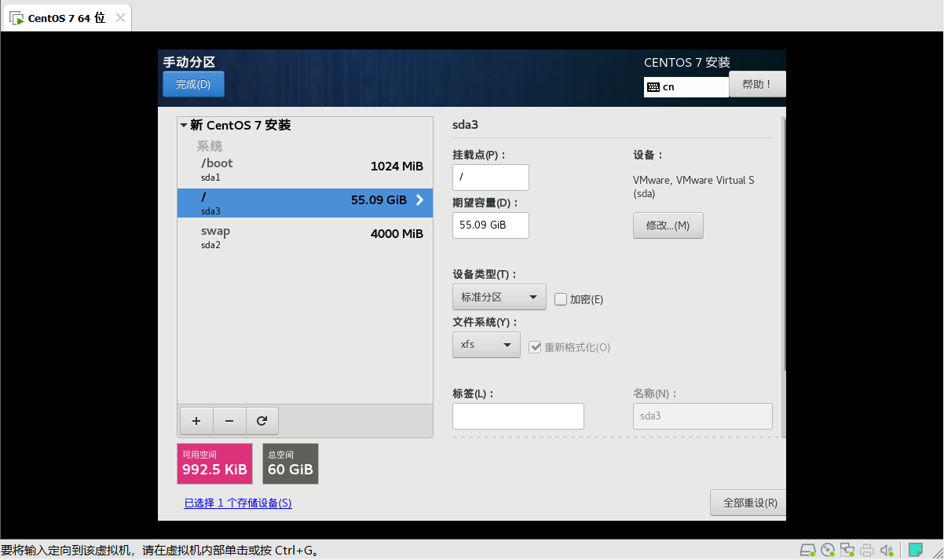This screenshot has width=944, height=560.
Task: Click the 挂载点 mount point input field
Action: pyautogui.click(x=490, y=178)
